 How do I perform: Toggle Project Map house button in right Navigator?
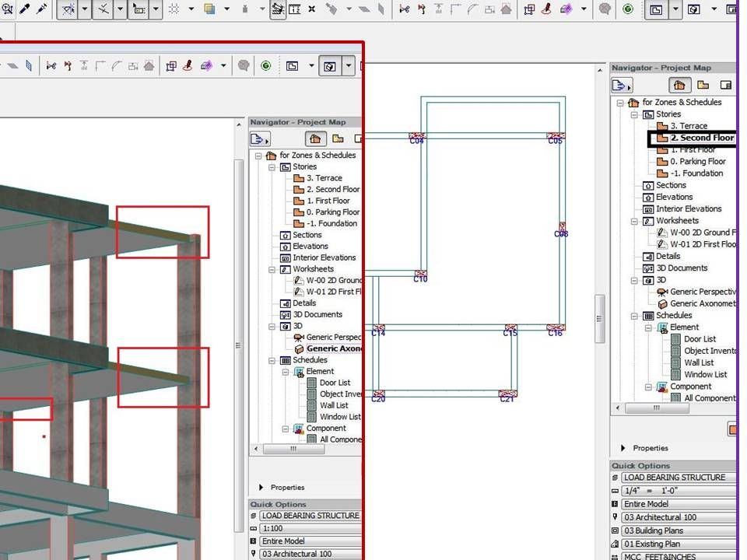pos(679,86)
